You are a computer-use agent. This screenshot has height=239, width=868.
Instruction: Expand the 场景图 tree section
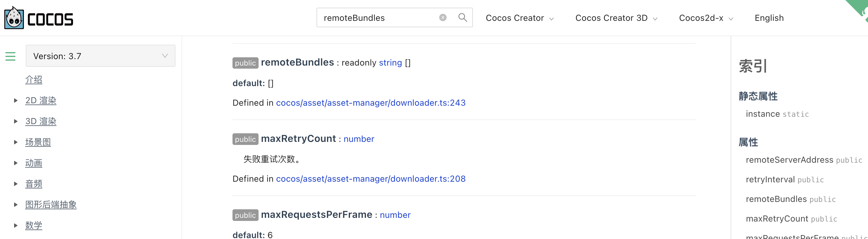16,142
